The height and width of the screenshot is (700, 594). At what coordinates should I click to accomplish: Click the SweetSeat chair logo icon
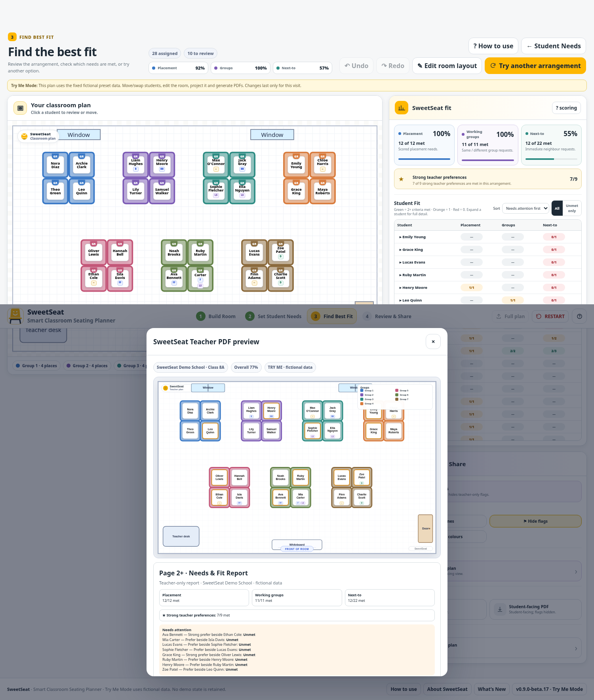(15, 316)
